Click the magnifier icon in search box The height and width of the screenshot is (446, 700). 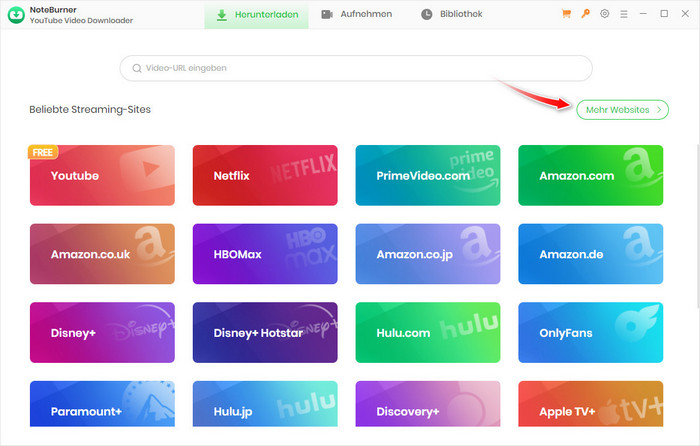137,68
